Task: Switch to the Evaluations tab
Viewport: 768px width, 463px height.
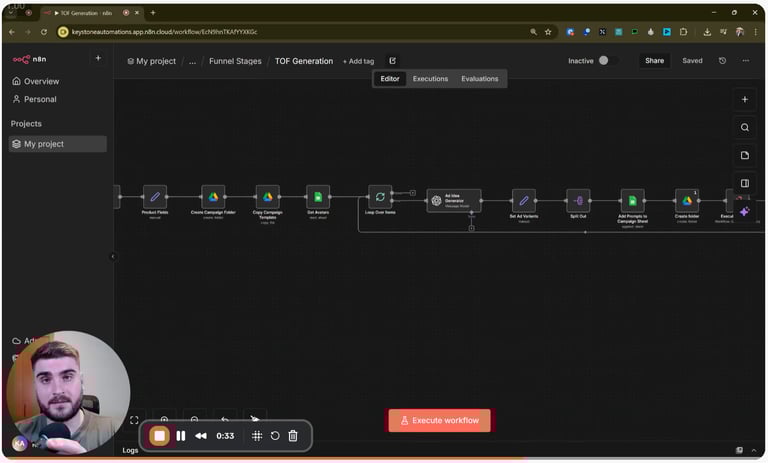Action: click(480, 79)
